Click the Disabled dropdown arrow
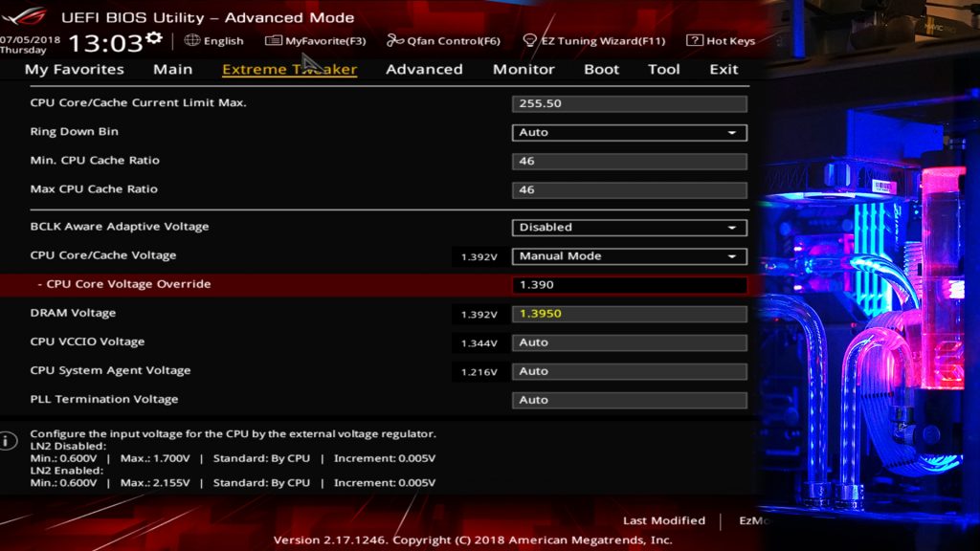This screenshot has height=551, width=980. coord(732,228)
